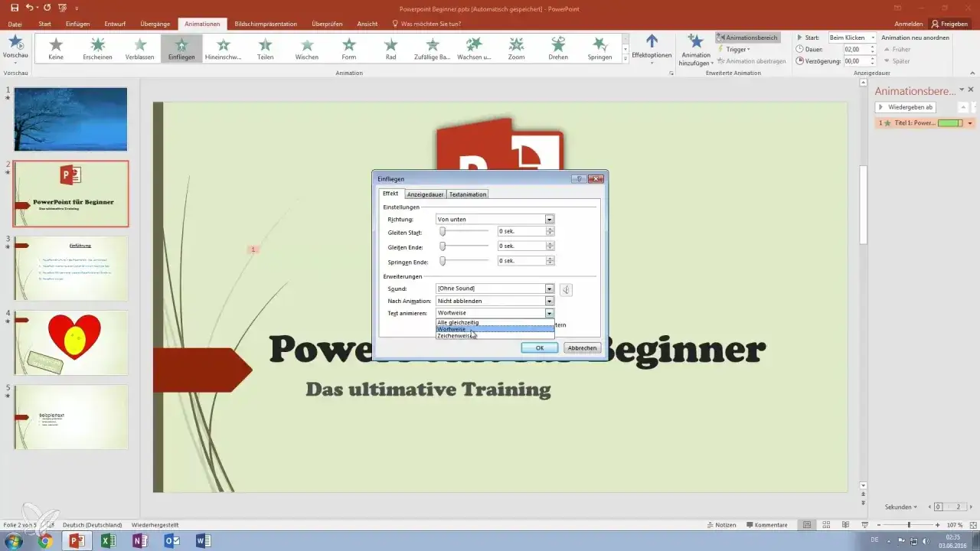Screen dimensions: 980x551
Task: Click Abbrechen to cancel dialog
Action: coord(581,347)
